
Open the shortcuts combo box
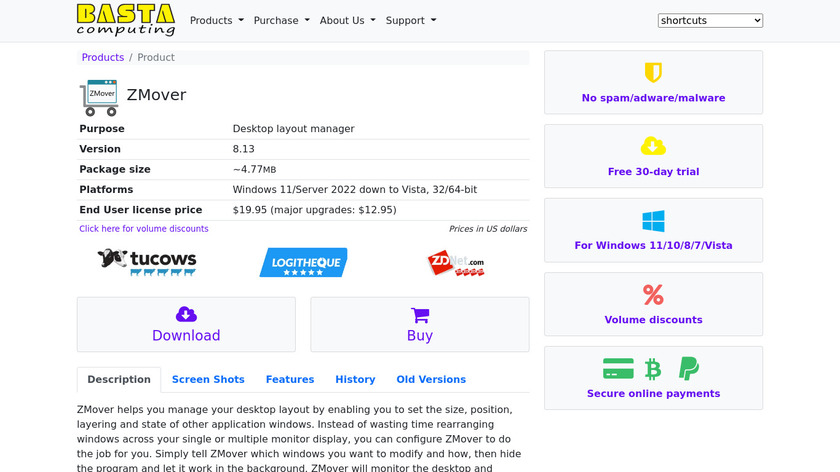pyautogui.click(x=710, y=20)
